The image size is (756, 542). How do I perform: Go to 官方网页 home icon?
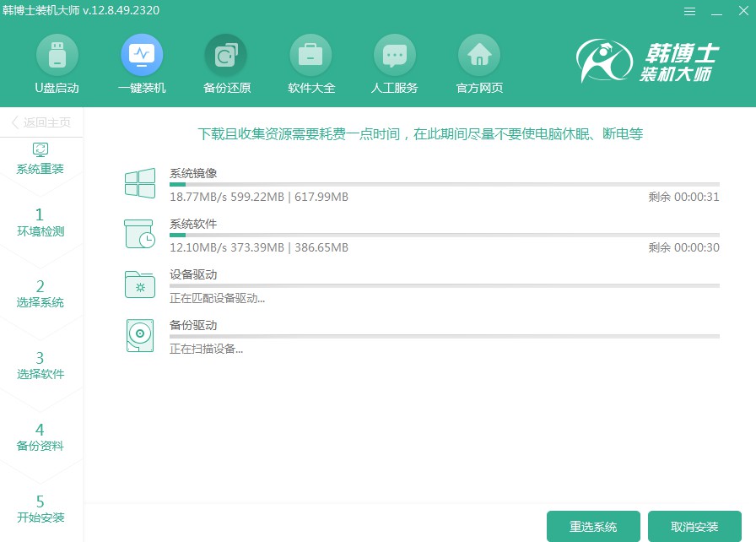[x=479, y=56]
